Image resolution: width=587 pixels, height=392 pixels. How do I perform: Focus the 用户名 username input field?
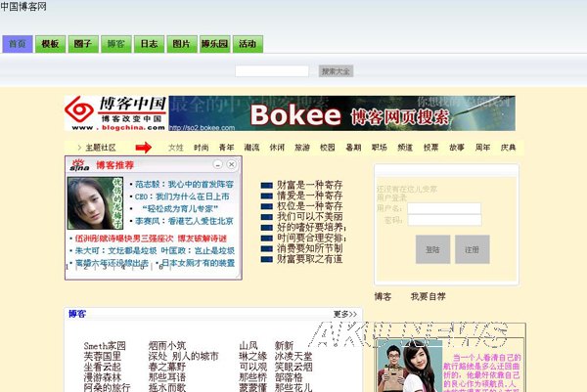444,208
